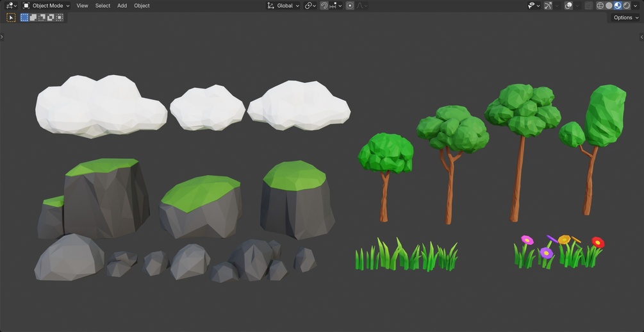Toggle the snap magnet
644x332 pixels.
click(324, 6)
